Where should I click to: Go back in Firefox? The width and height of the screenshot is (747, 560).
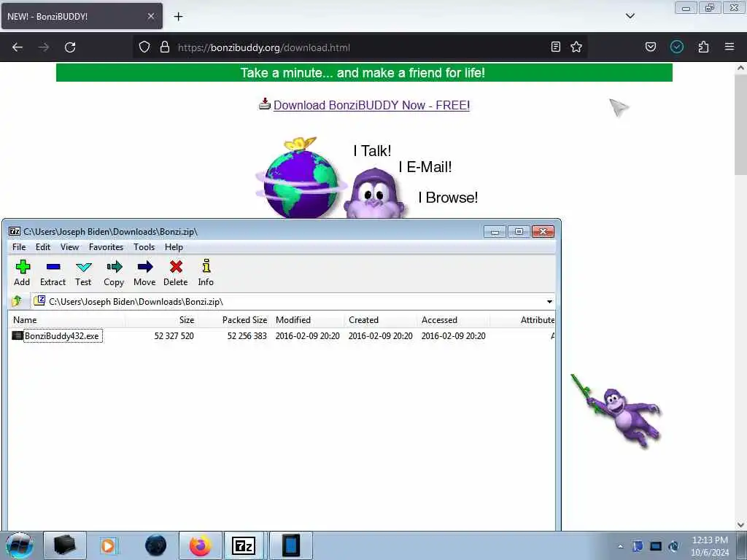18,47
